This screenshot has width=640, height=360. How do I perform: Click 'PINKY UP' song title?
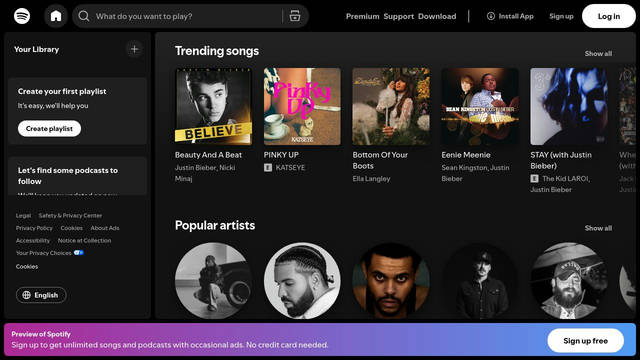tap(281, 155)
